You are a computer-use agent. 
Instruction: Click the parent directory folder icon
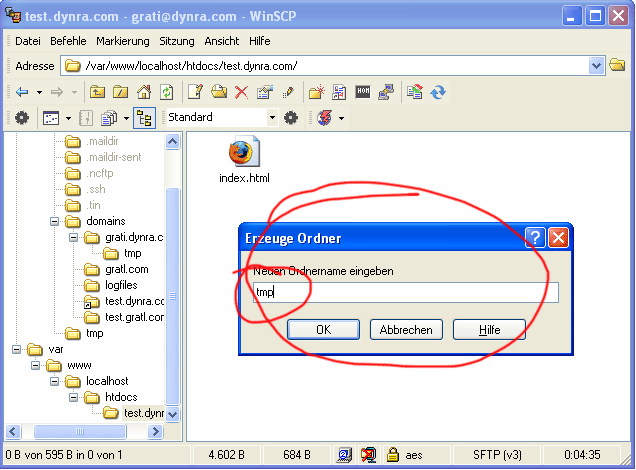click(98, 92)
